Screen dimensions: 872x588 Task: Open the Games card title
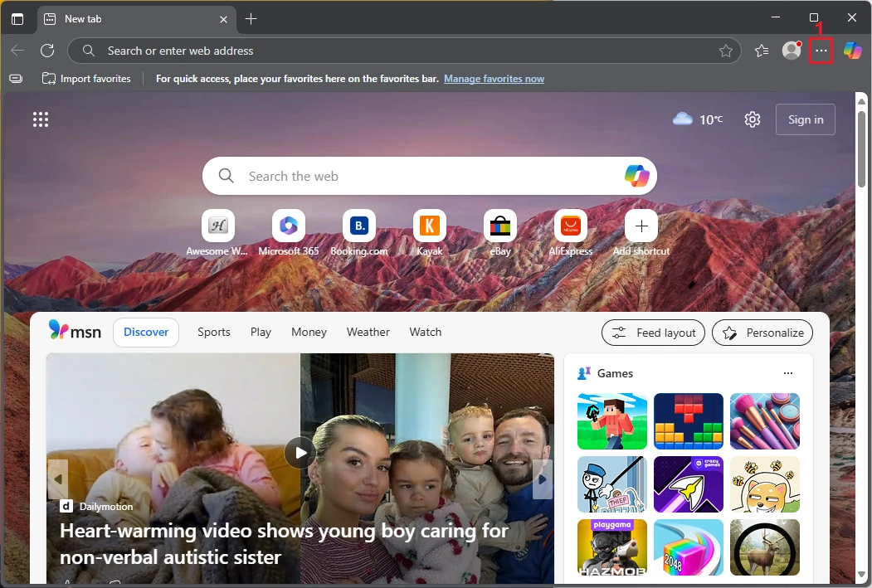(x=615, y=373)
